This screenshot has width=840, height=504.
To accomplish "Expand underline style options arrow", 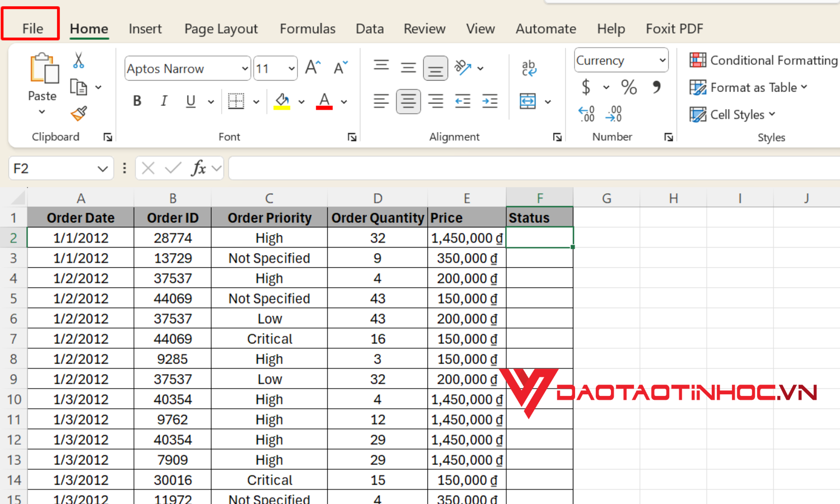I will pyautogui.click(x=211, y=101).
